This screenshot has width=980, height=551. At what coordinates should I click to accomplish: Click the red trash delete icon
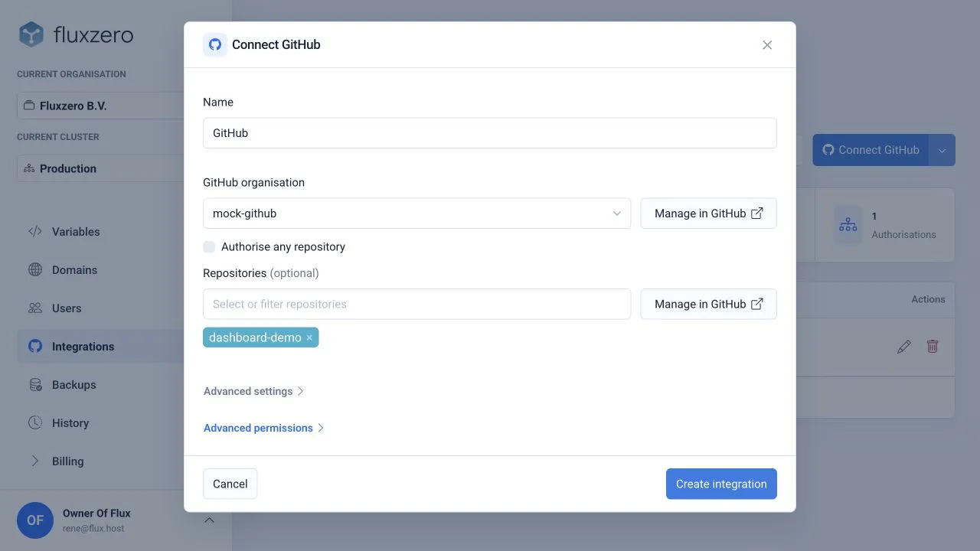coord(933,347)
